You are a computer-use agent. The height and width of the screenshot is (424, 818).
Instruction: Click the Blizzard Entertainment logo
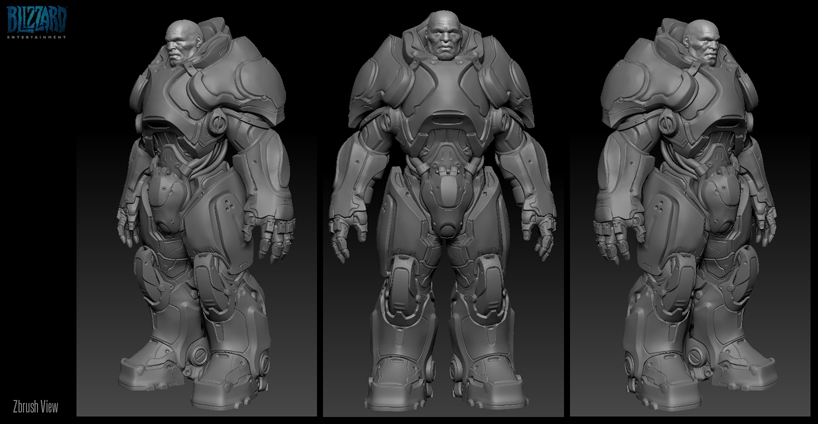[x=37, y=22]
